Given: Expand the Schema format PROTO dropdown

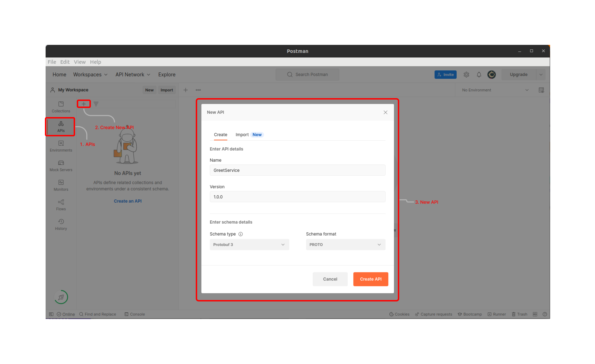Looking at the screenshot, I should 345,244.
